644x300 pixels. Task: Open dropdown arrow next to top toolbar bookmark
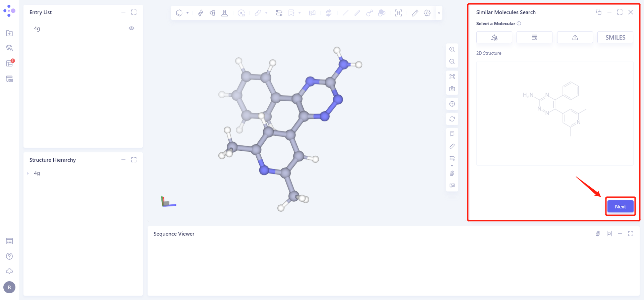pyautogui.click(x=300, y=13)
